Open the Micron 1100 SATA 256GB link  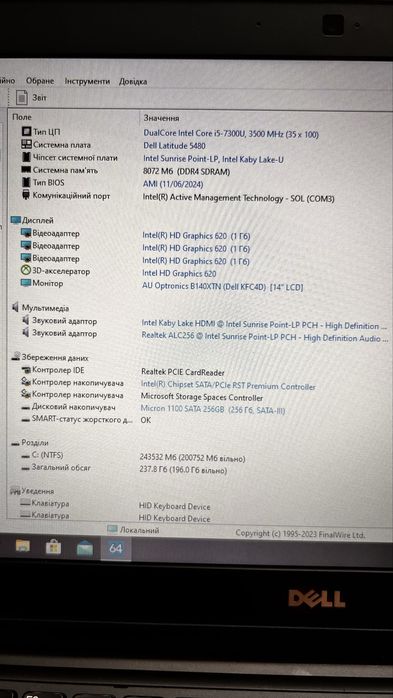(x=213, y=410)
